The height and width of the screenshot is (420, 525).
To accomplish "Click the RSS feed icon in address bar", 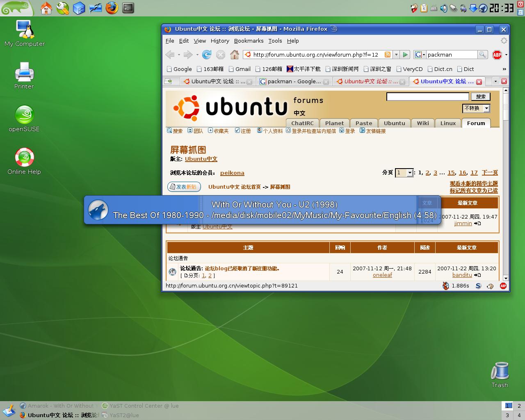I will [387, 55].
